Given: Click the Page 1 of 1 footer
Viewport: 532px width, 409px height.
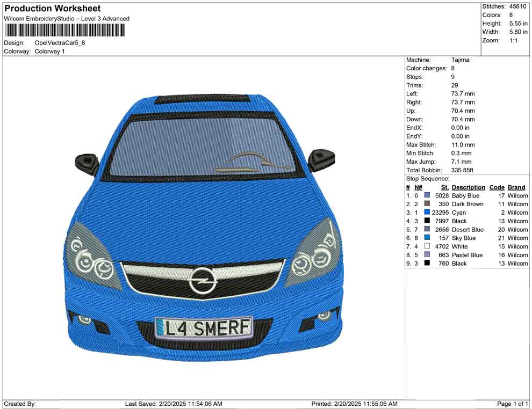Looking at the screenshot, I should point(513,404).
